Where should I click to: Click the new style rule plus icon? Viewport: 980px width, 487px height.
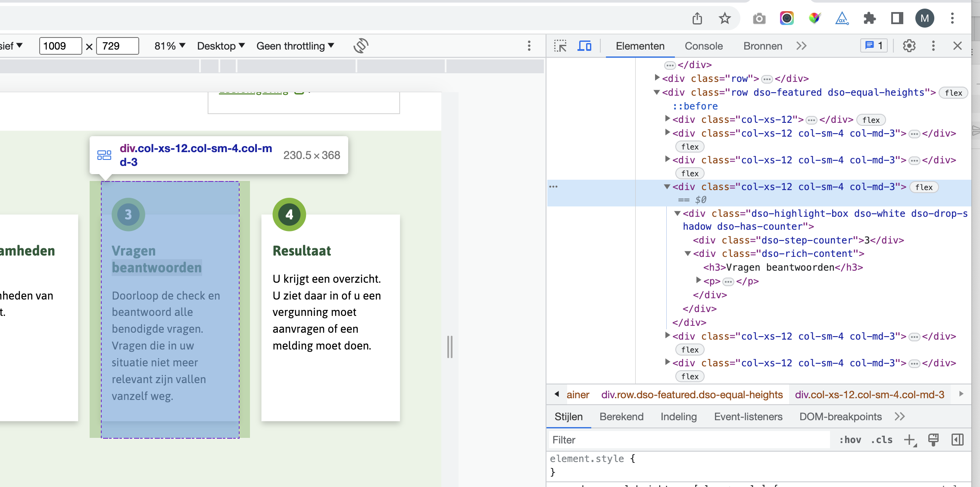910,440
